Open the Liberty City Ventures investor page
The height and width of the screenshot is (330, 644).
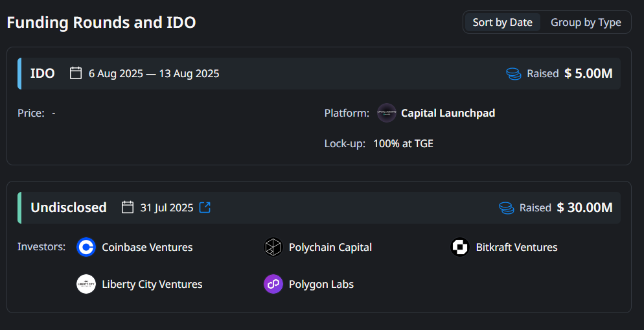(x=152, y=284)
